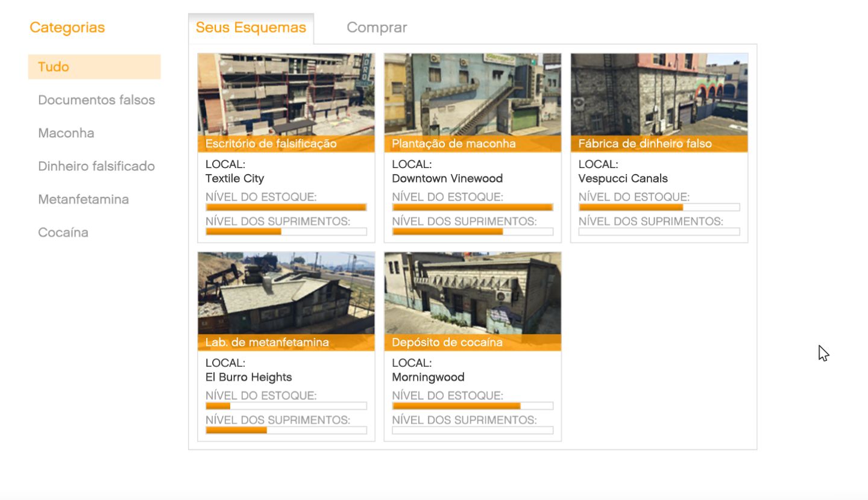Click the El Burro Heights stock level bar
This screenshot has width=868, height=500.
point(286,406)
